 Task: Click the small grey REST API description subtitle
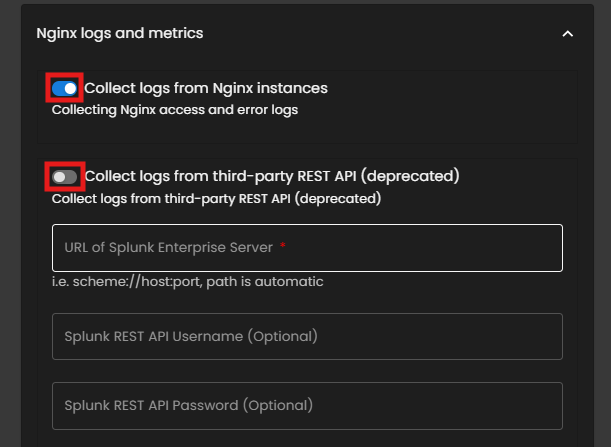[x=216, y=198]
